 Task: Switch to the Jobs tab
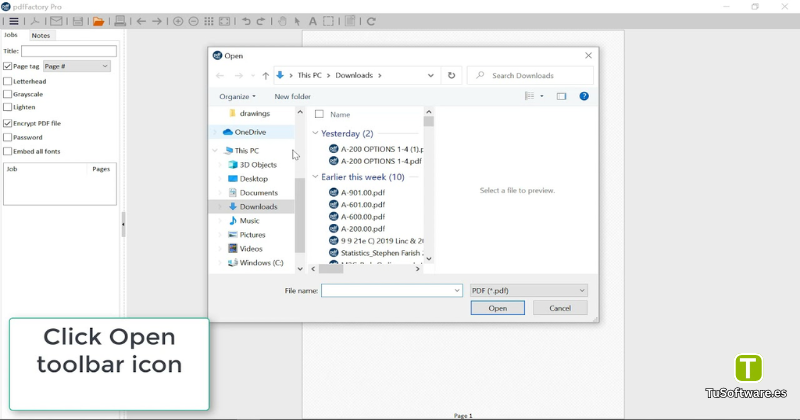tap(11, 35)
